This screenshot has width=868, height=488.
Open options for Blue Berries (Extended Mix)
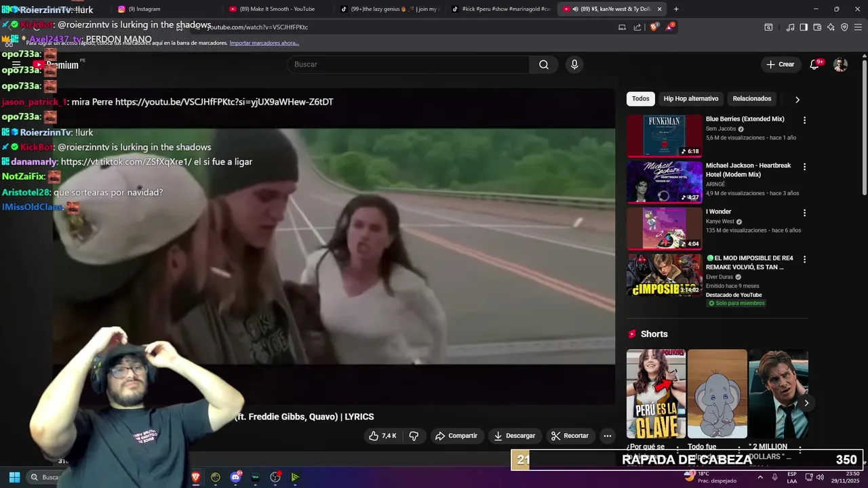805,120
